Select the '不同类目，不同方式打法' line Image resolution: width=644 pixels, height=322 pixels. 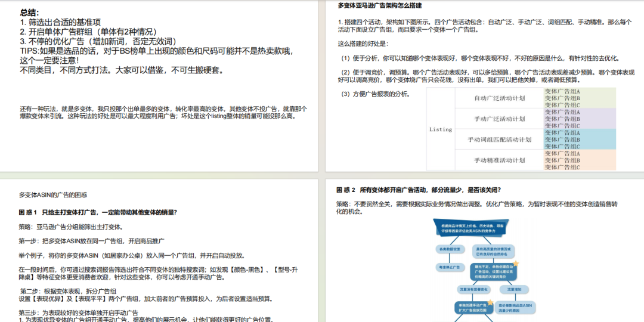(122, 70)
